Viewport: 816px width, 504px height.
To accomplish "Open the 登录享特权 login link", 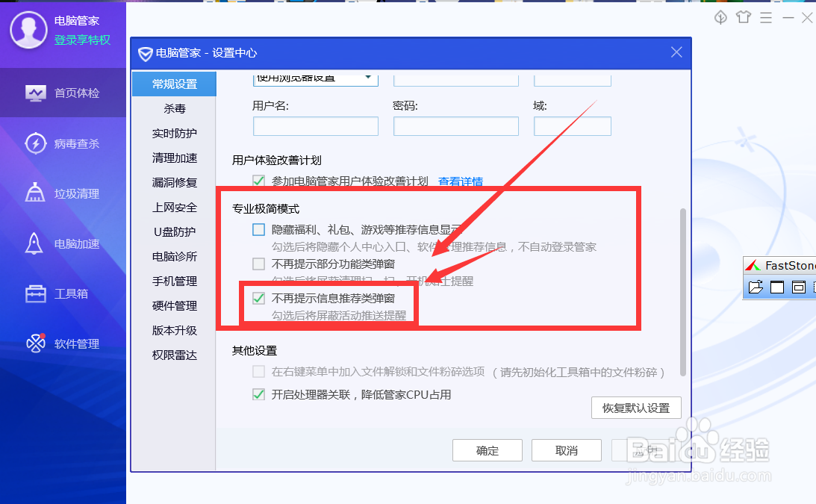I will click(x=82, y=40).
